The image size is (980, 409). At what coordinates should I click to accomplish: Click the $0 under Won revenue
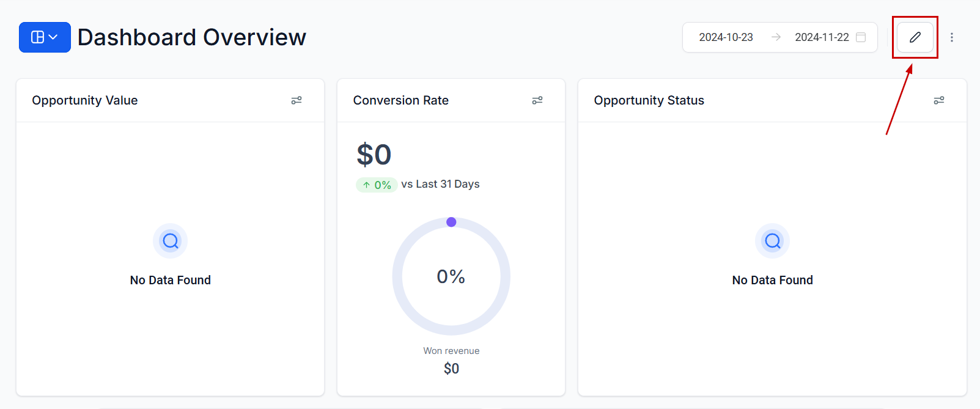(x=451, y=369)
